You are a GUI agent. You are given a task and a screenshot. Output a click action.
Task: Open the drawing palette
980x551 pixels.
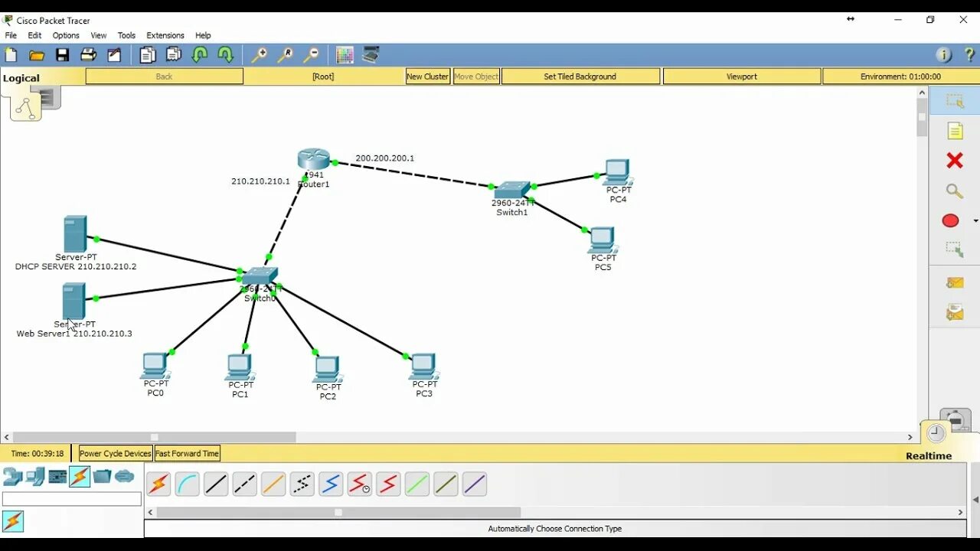pyautogui.click(x=345, y=55)
